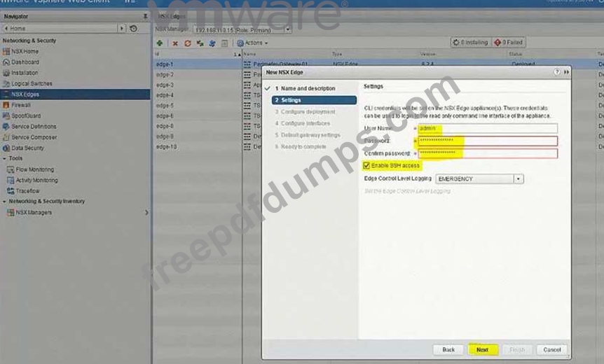Click the Next button
604x364 pixels.
tap(482, 350)
